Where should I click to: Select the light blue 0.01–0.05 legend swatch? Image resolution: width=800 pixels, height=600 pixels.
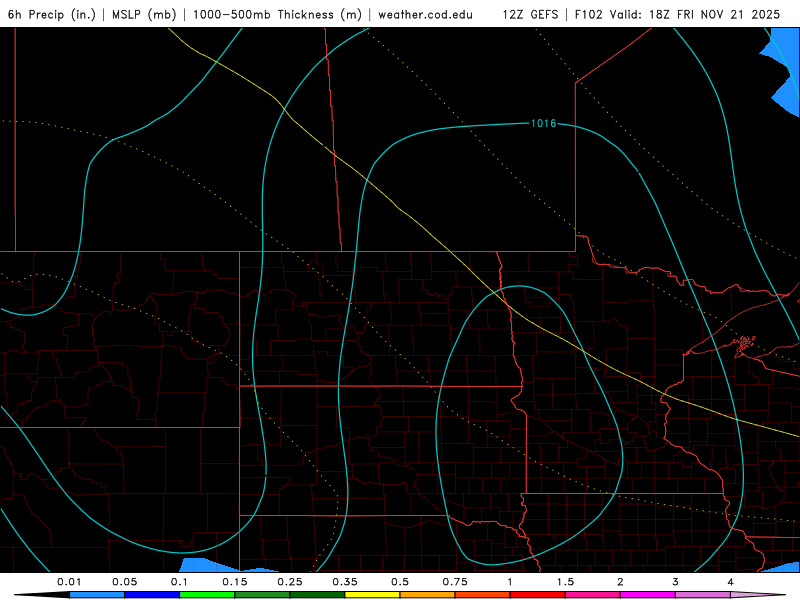coord(97,595)
